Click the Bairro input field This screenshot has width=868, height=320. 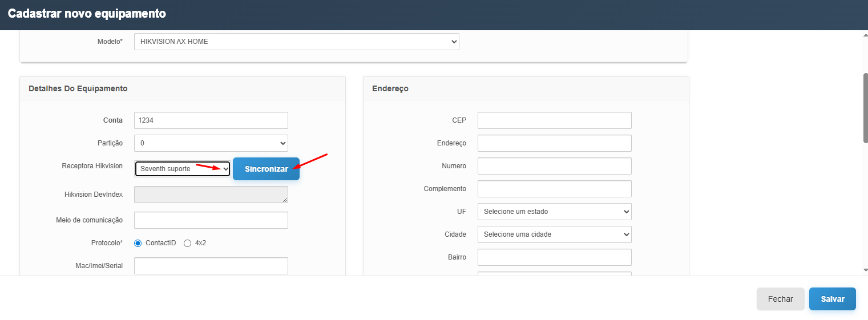[x=554, y=257]
